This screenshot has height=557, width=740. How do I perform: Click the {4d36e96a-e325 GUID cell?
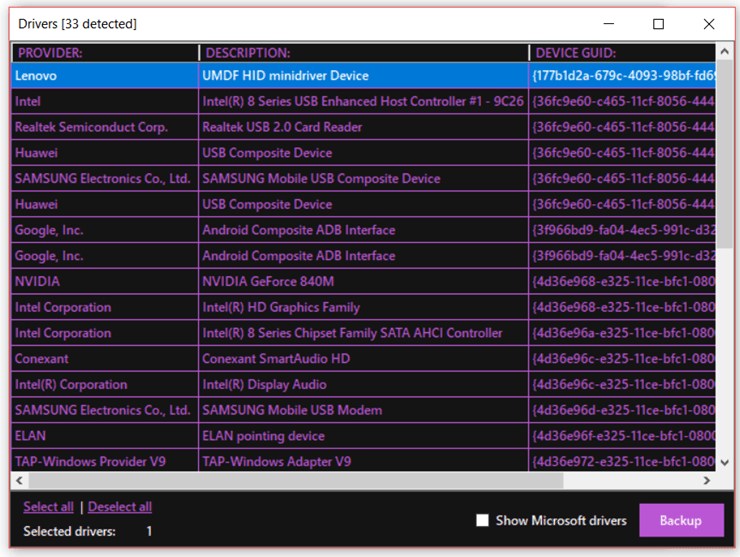622,333
